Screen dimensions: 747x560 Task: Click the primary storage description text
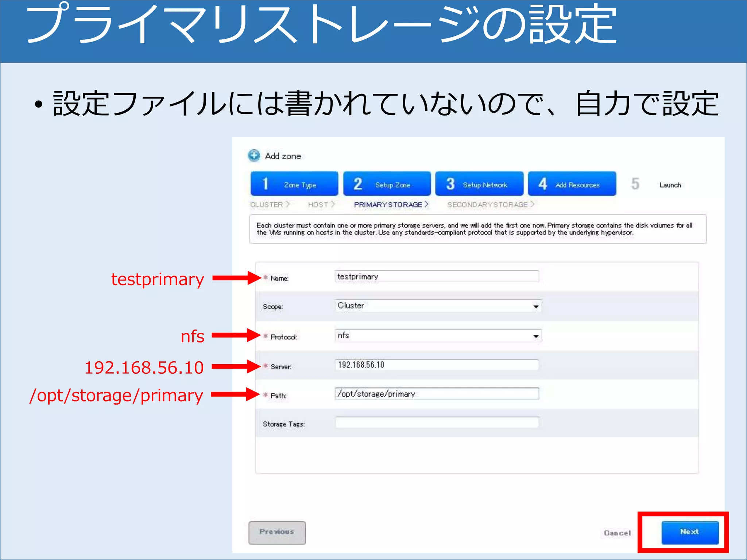coord(474,229)
